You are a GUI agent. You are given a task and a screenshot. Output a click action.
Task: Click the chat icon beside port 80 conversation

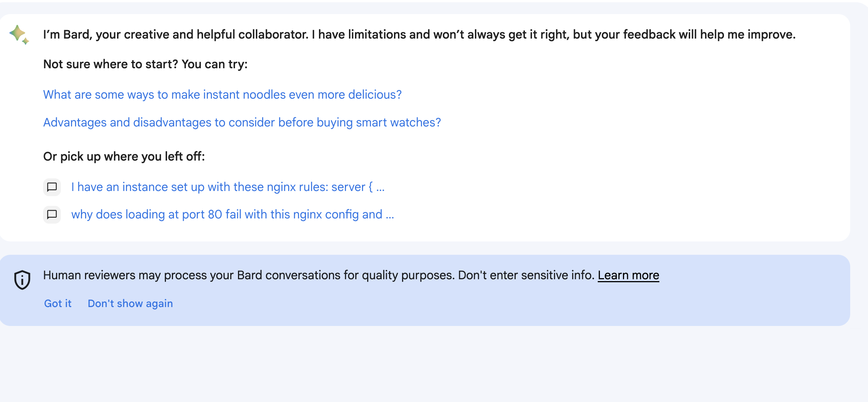pos(52,215)
